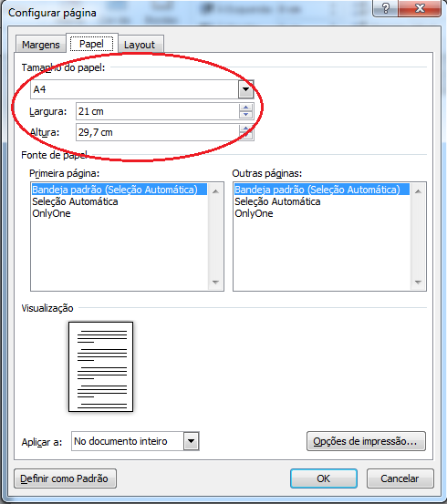Click Primeira página list scroll up arrow
This screenshot has height=504, width=447.
click(215, 191)
